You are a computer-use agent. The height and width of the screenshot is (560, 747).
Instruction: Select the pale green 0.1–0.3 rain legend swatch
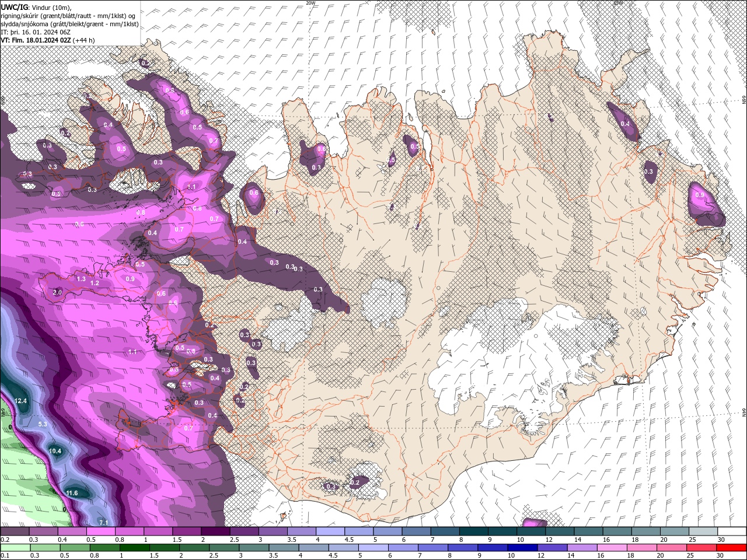[x=15, y=548]
